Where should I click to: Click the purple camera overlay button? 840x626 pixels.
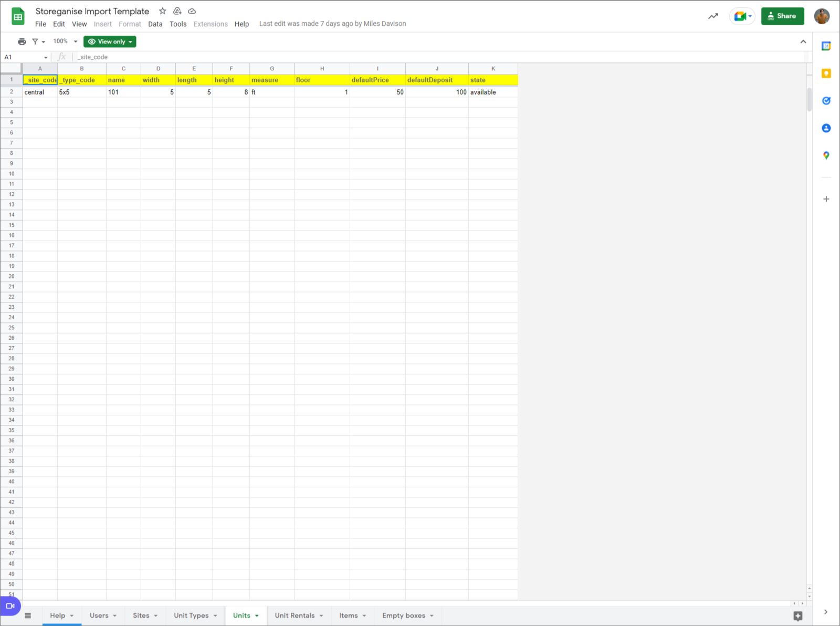coord(10,606)
